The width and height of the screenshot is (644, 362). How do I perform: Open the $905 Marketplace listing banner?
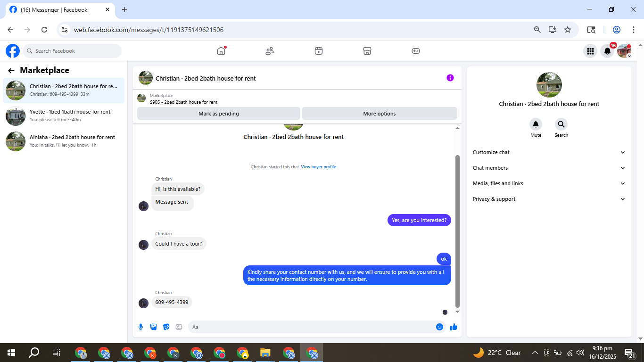[x=297, y=99]
